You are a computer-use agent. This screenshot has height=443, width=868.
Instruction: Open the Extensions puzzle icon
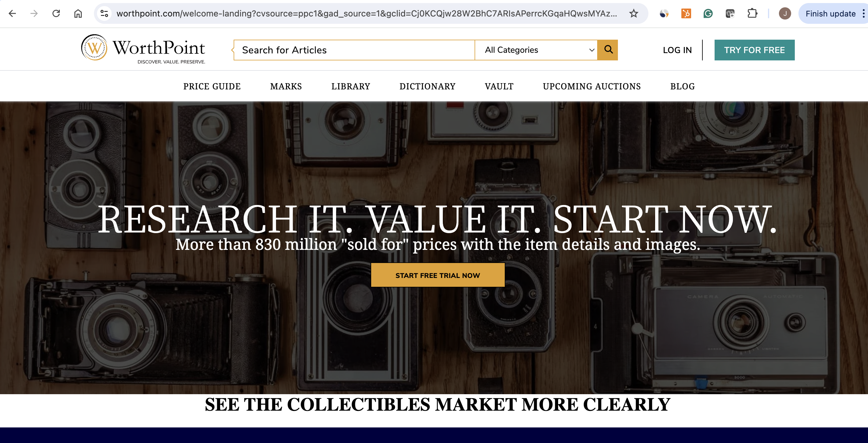(x=752, y=13)
